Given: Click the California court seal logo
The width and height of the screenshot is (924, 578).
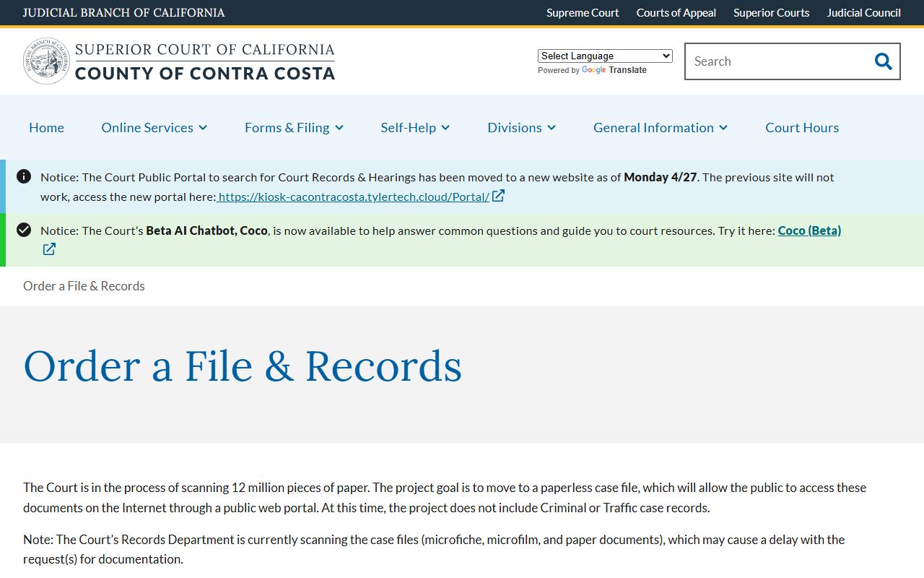Looking at the screenshot, I should pos(47,61).
